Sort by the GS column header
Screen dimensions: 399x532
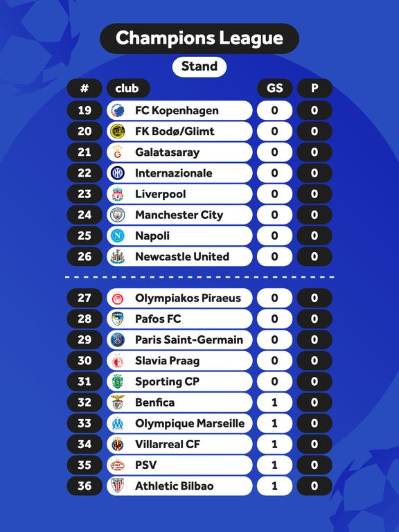pyautogui.click(x=275, y=89)
